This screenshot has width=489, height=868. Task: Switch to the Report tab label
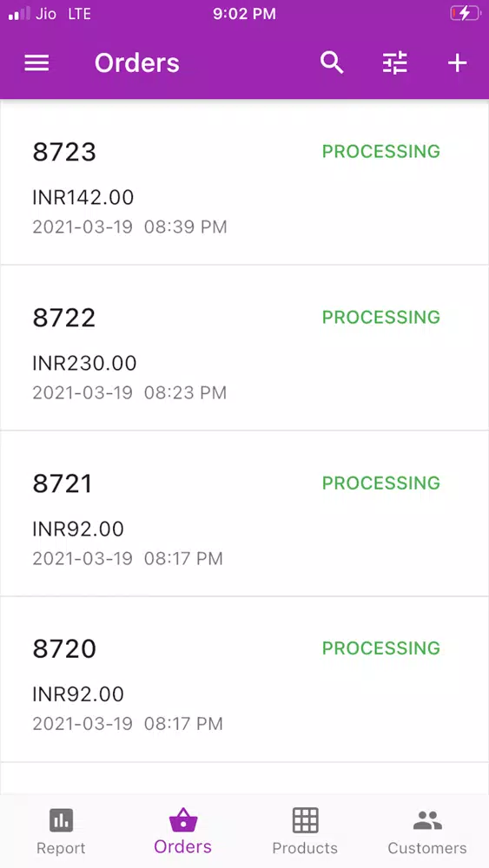[x=61, y=848]
